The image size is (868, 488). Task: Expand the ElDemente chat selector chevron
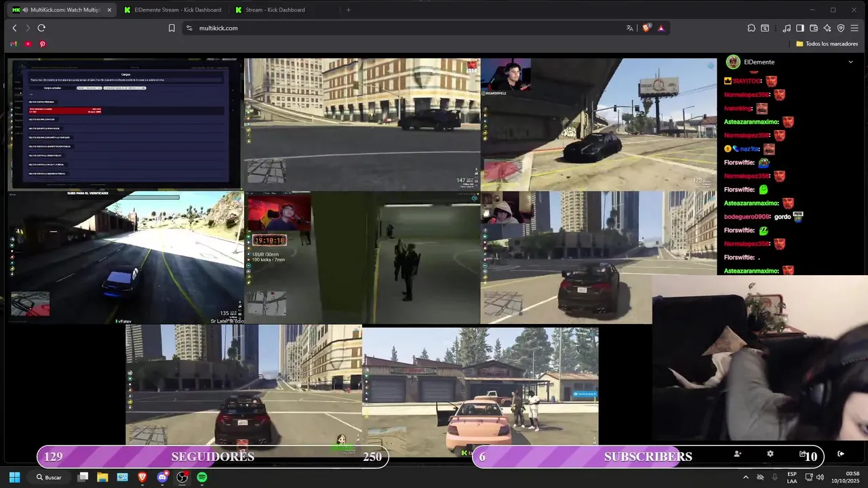850,62
